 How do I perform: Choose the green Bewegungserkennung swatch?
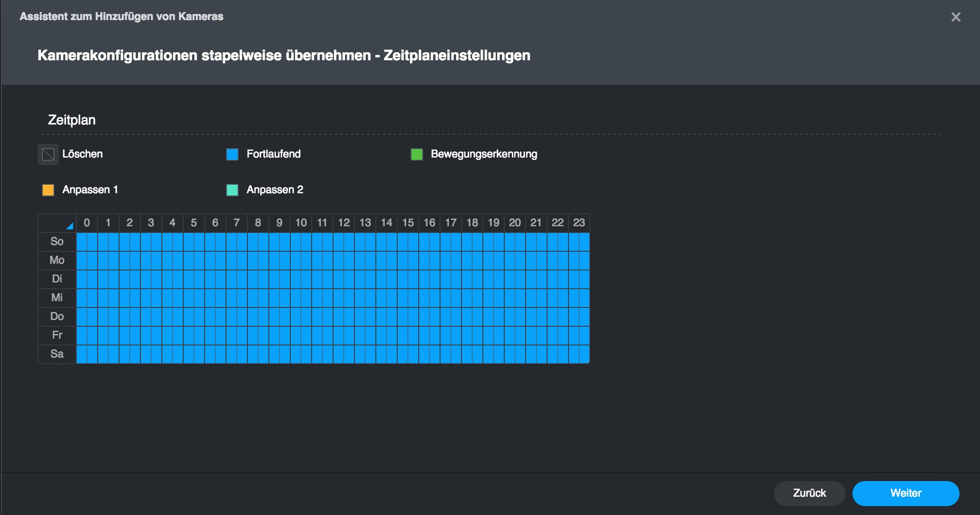(416, 154)
